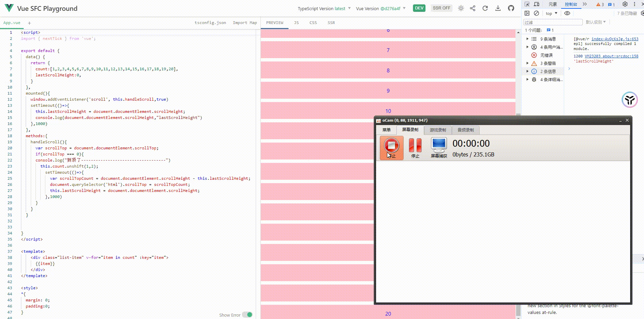
Task: Click the console prompt chevron
Action: 569,69
